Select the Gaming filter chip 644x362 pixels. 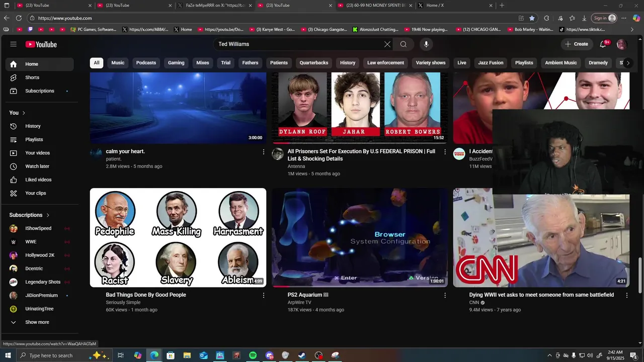[176, 63]
